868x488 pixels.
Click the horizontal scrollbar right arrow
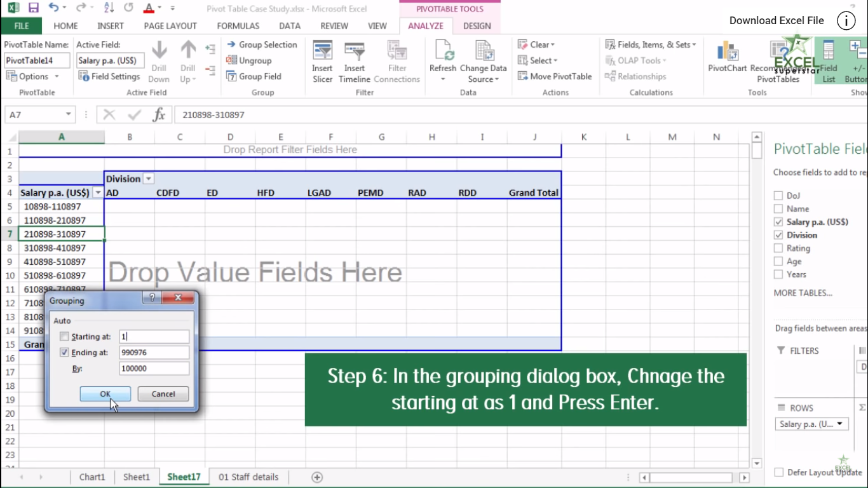[x=745, y=477]
